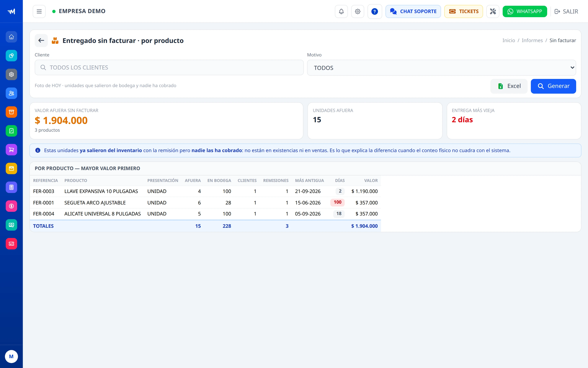Click the $ 1.190.000 value cell
This screenshot has height=368, width=588.
[364, 191]
